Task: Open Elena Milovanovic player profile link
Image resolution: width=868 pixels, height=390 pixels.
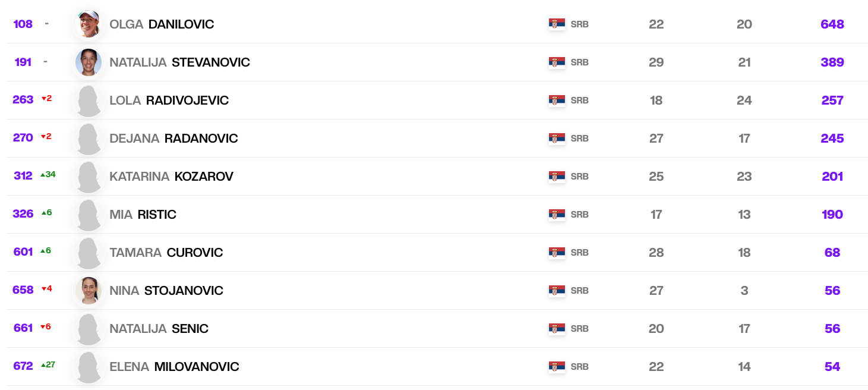Action: pos(174,367)
